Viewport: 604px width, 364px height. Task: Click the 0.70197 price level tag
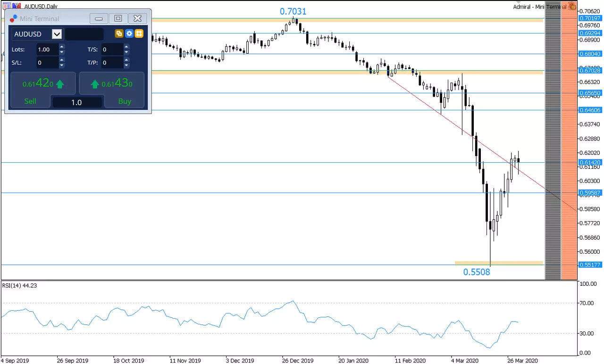tap(589, 18)
